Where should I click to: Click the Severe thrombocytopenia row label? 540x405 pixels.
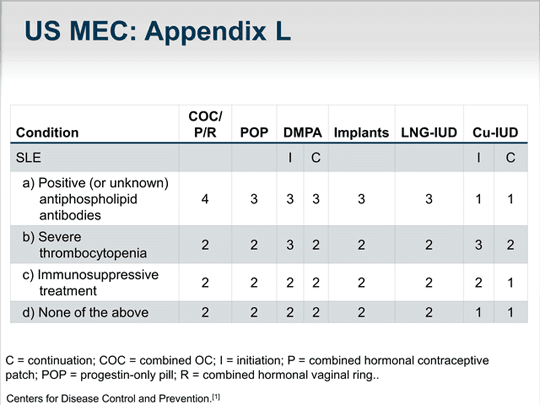tap(84, 245)
